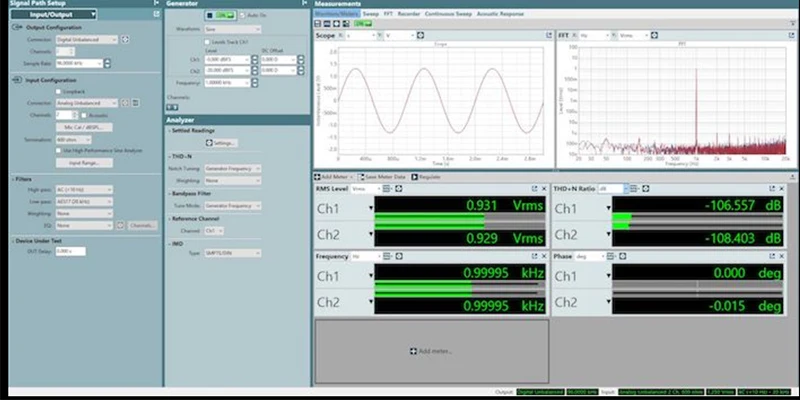Open Notch Tuning dropdown
This screenshot has width=800, height=400.
tap(233, 168)
